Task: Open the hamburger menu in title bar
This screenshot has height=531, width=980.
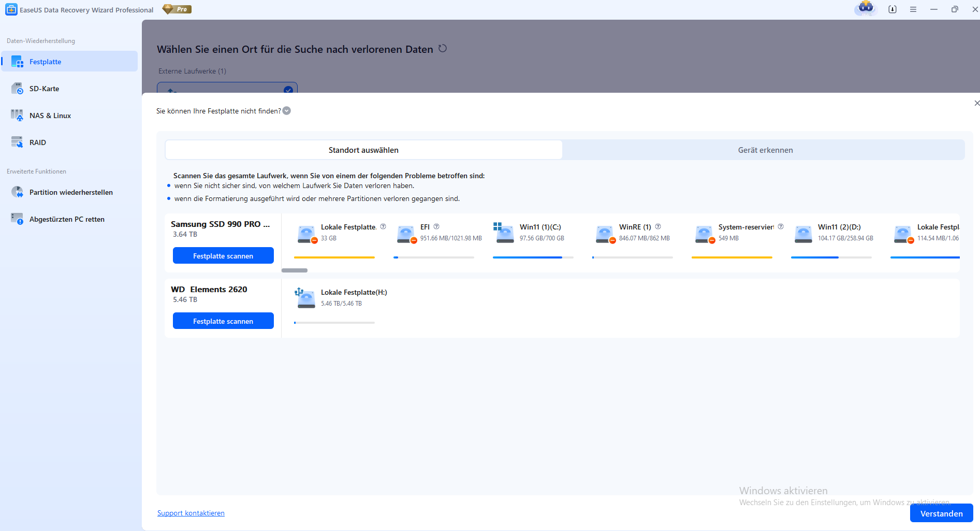Action: click(x=913, y=9)
